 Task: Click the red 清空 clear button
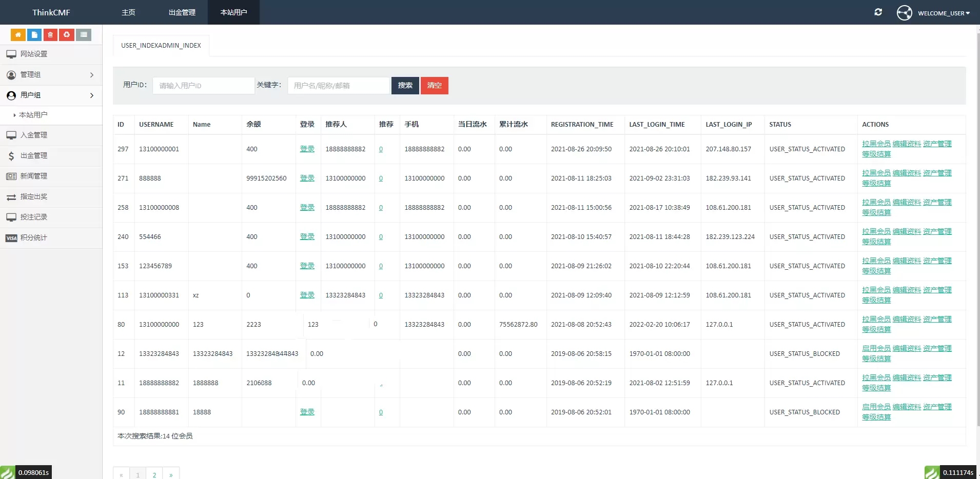tap(434, 85)
